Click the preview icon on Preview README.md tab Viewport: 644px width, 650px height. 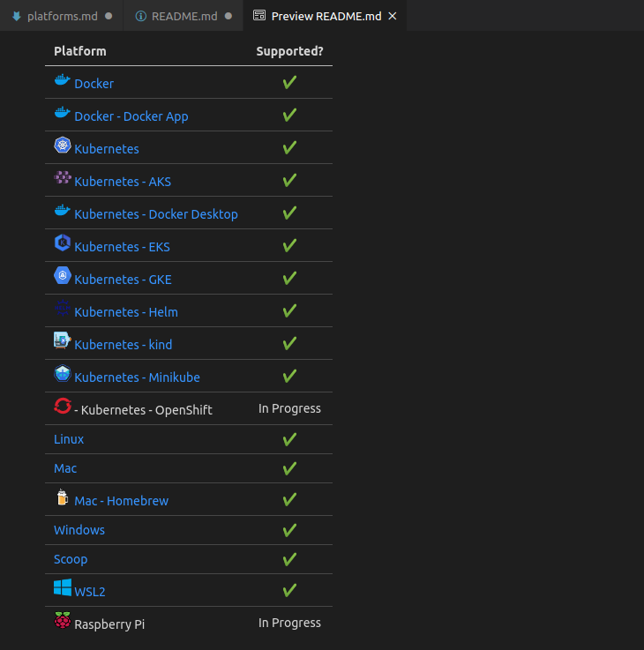tap(259, 16)
